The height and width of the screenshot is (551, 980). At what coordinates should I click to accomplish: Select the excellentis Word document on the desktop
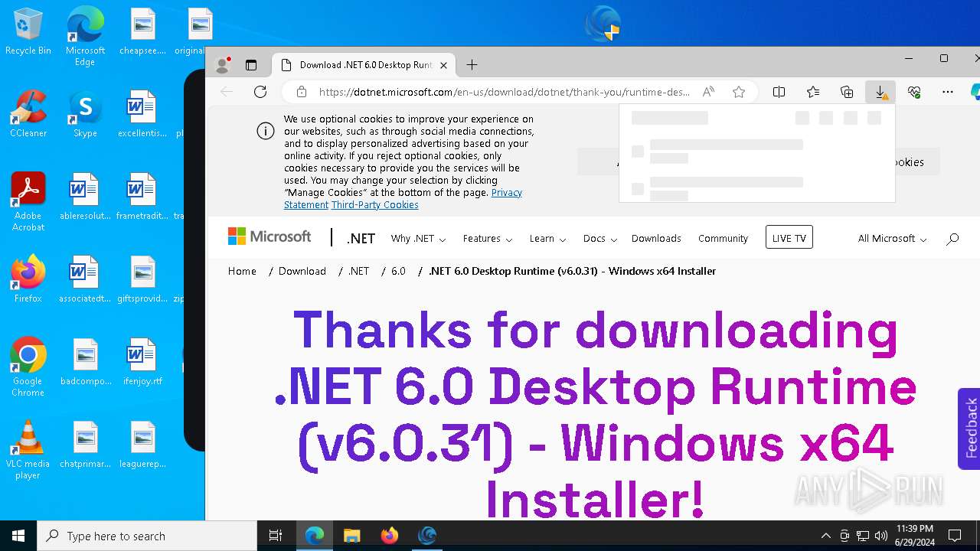click(142, 115)
